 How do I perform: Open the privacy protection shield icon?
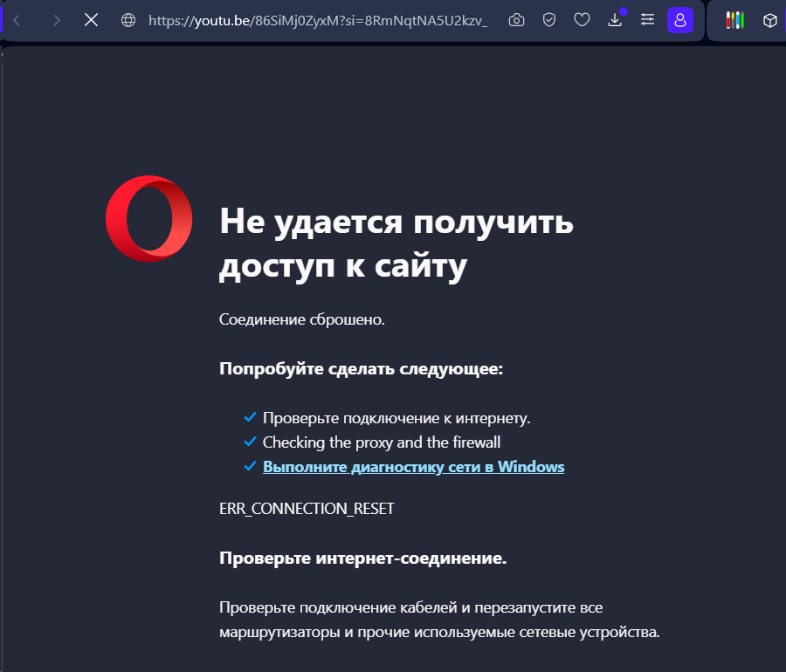(x=549, y=20)
